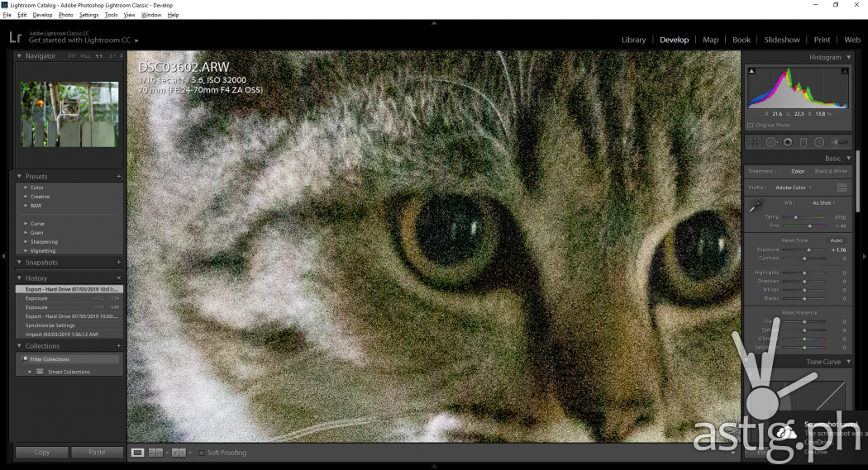Set navigator zoom to 1:1
Screen dimensions: 868x470
coord(98,56)
